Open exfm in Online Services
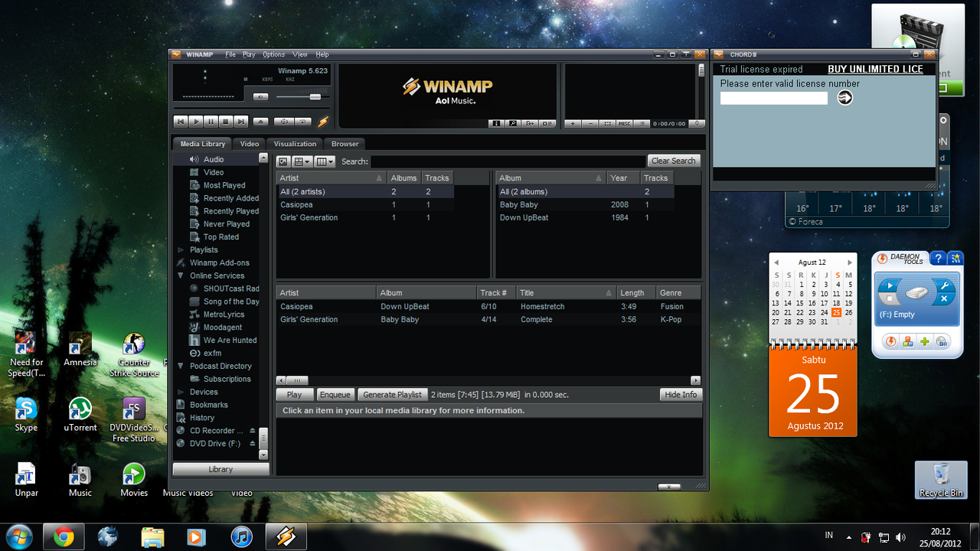This screenshot has width=980, height=551. pyautogui.click(x=212, y=354)
